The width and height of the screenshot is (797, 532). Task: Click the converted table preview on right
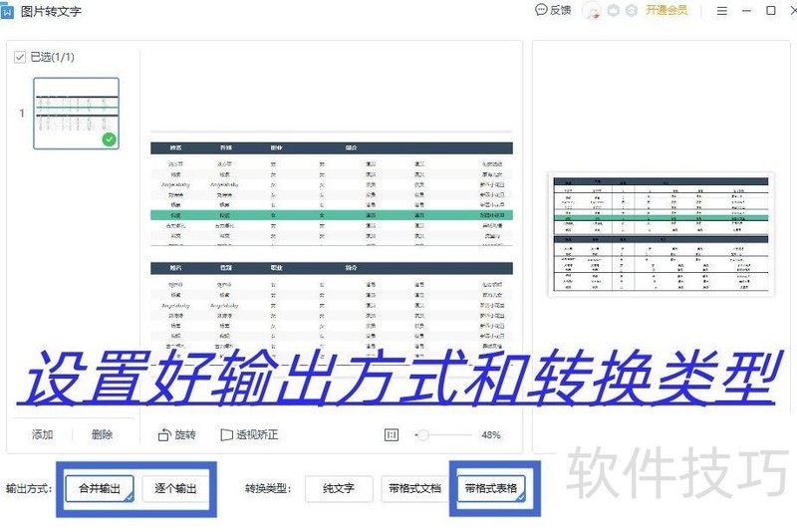[661, 234]
